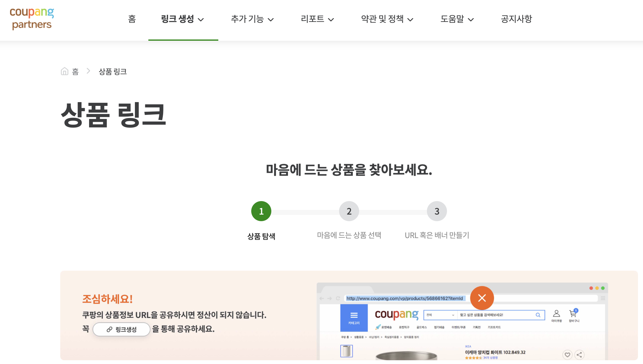
Task: Select step 3 URL 혹은 배너 만들기 circle
Action: pos(437,211)
